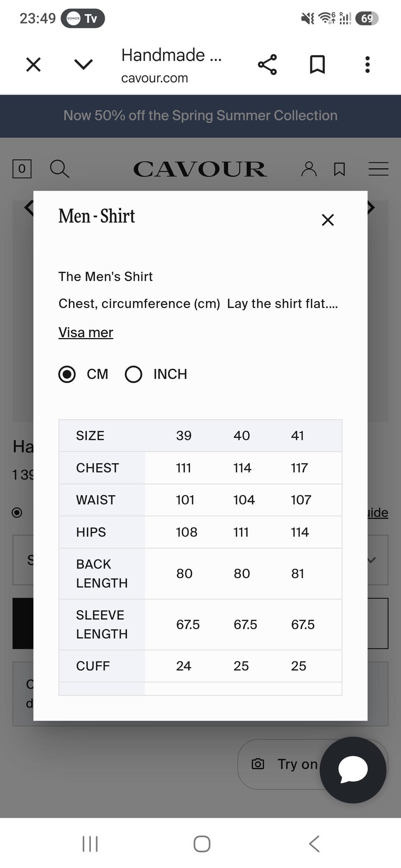
Task: Open the Cavour search magnifier
Action: (x=59, y=169)
